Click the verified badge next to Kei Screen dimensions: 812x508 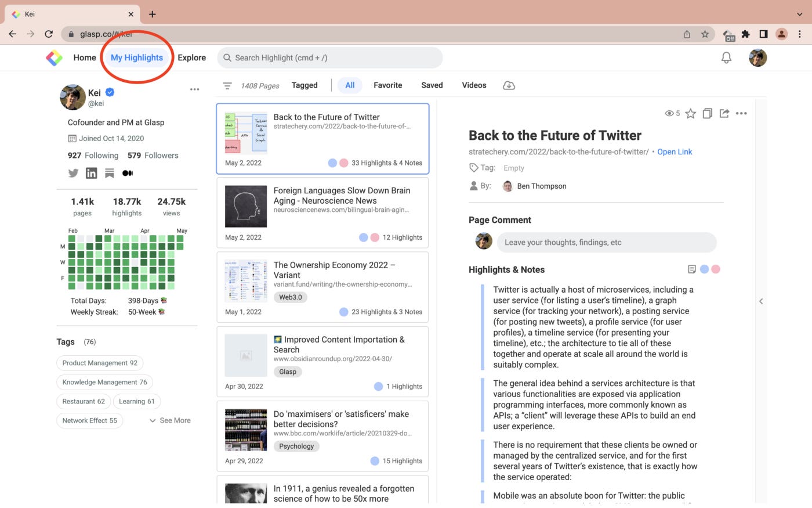(110, 92)
